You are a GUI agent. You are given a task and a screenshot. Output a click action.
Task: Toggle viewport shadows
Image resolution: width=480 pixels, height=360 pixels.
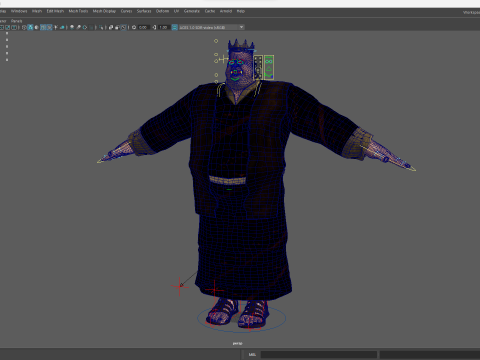tap(62, 27)
